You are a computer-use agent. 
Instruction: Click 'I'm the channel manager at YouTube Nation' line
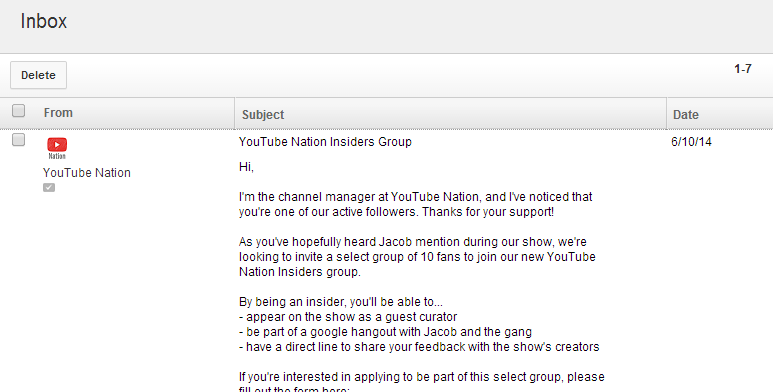[x=416, y=197]
